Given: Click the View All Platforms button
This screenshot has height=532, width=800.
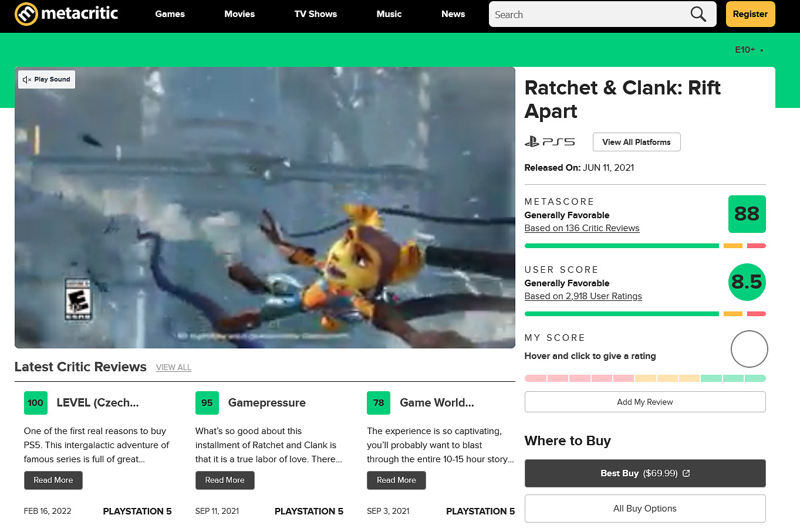Looking at the screenshot, I should point(636,142).
